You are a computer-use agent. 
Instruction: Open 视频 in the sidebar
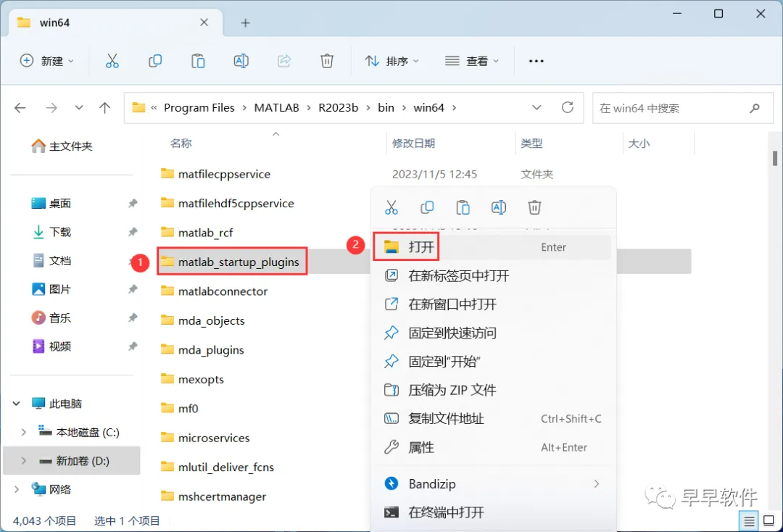click(x=51, y=346)
